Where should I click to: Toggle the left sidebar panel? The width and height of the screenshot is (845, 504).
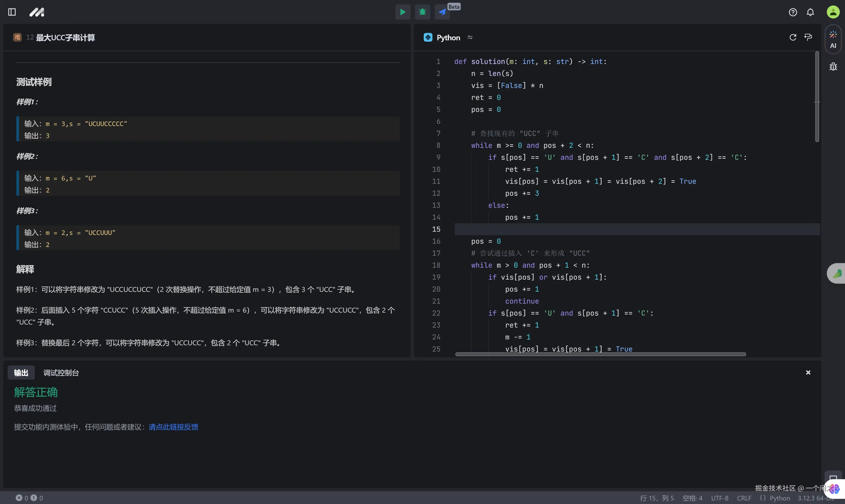pyautogui.click(x=12, y=12)
